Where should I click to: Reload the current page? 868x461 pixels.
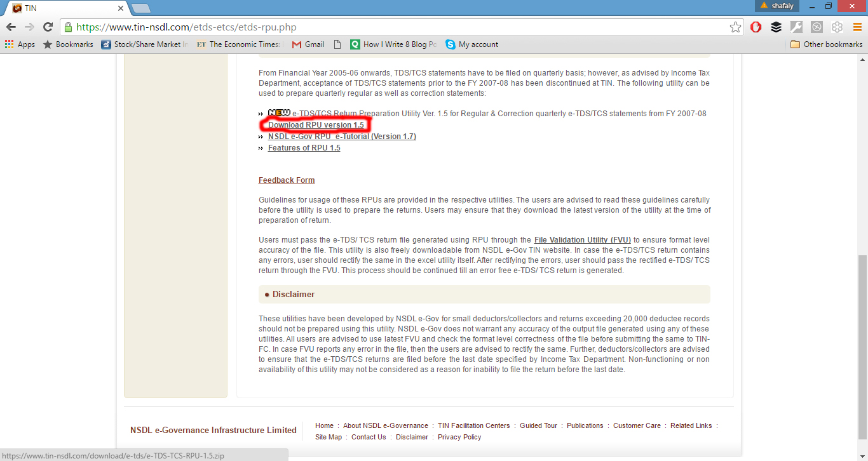point(48,27)
